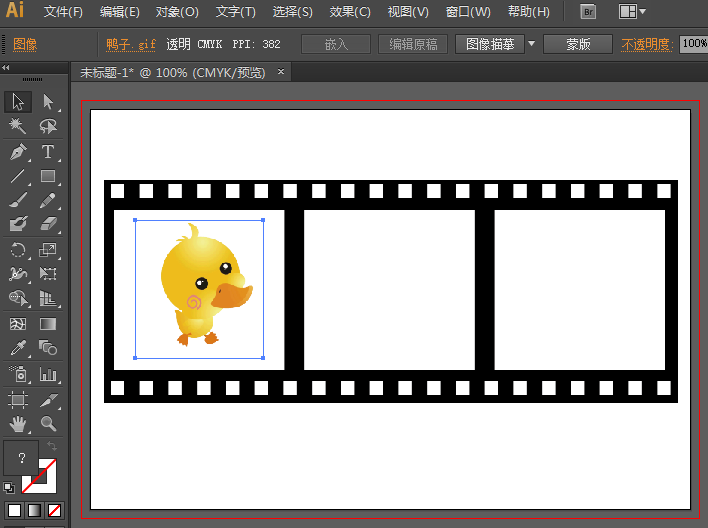Pick the Blend tool

(48, 348)
